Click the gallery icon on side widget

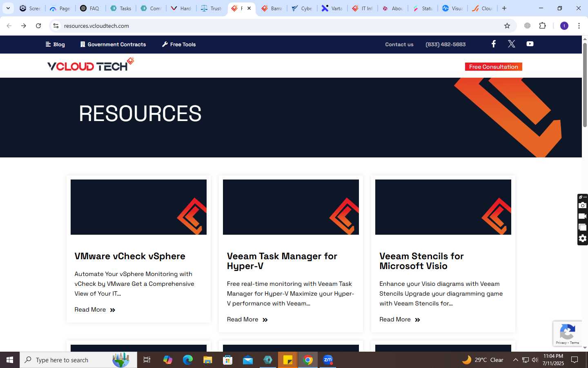point(583,227)
